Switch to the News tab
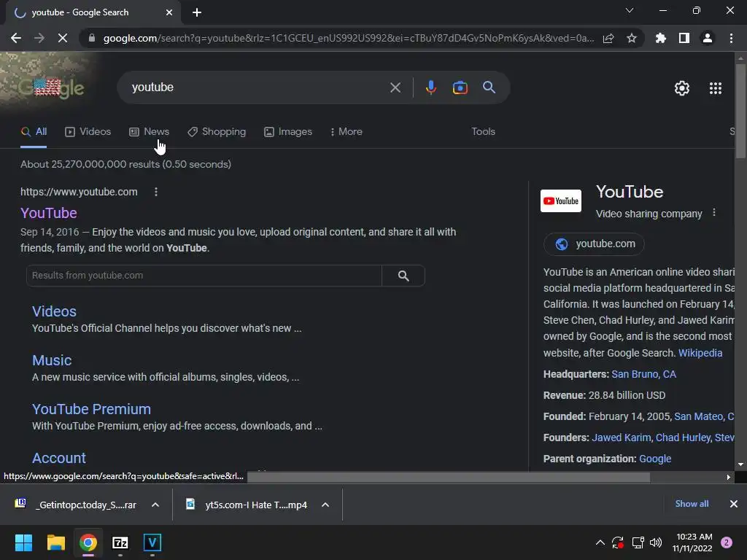The image size is (747, 560). pyautogui.click(x=149, y=132)
